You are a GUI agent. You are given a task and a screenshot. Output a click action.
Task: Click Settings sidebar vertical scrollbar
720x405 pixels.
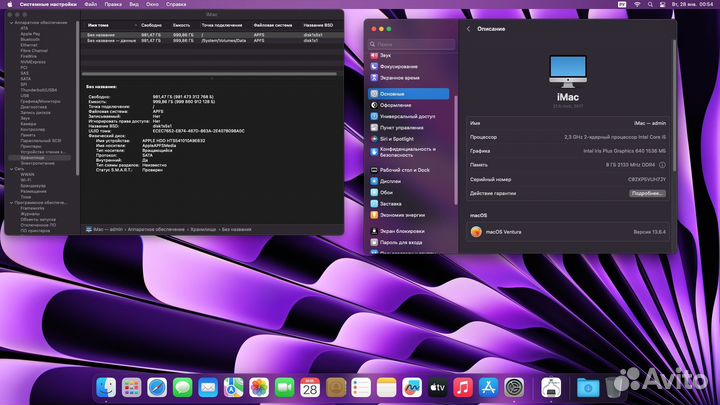[x=456, y=150]
